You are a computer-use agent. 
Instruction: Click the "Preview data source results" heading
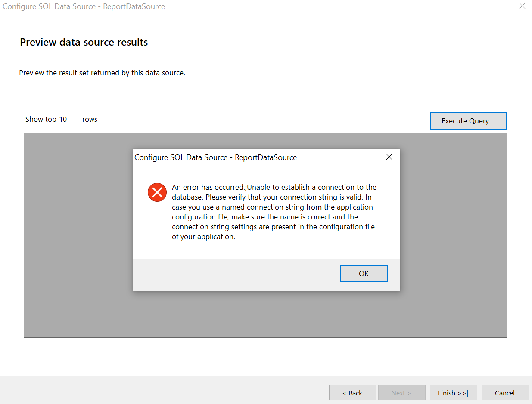84,42
